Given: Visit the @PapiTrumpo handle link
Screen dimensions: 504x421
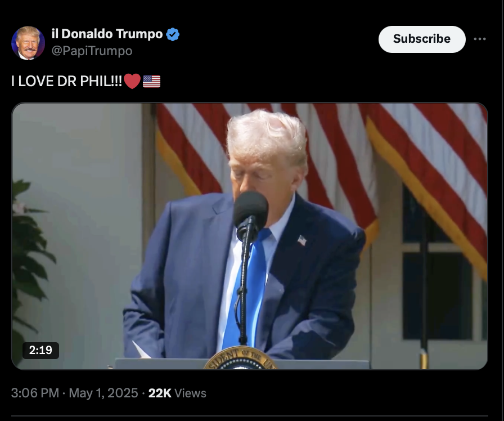Looking at the screenshot, I should [x=92, y=51].
